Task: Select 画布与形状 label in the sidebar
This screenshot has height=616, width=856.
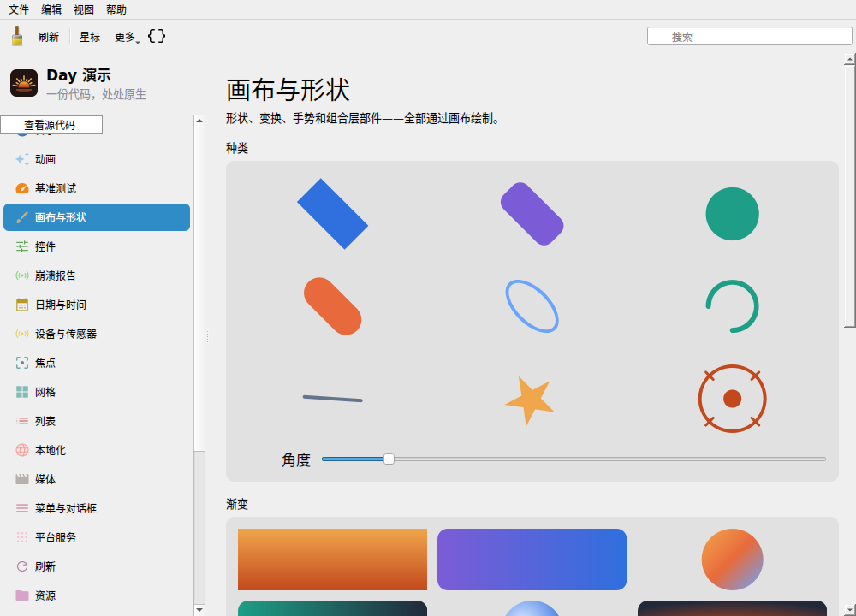Action: (61, 217)
